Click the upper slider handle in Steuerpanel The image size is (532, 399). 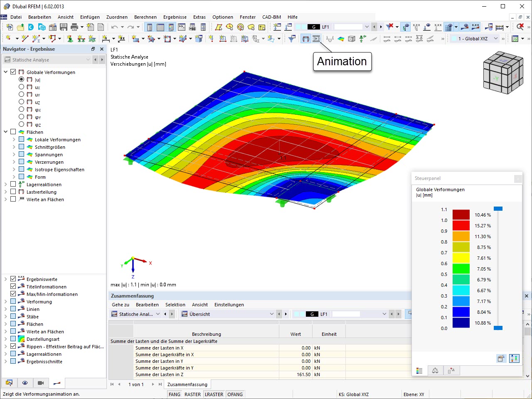point(498,209)
